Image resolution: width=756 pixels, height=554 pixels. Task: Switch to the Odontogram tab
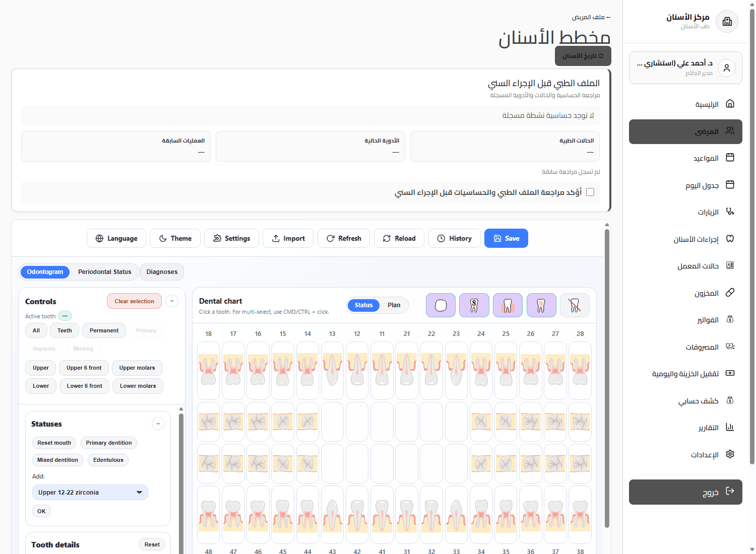[x=45, y=272]
